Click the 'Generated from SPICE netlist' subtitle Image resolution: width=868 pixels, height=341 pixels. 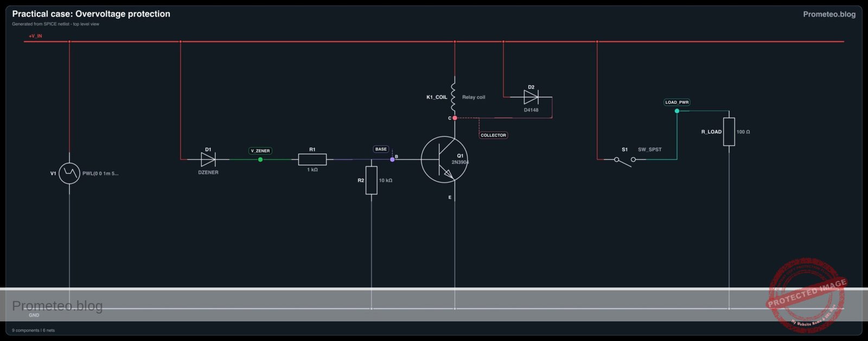(x=55, y=24)
